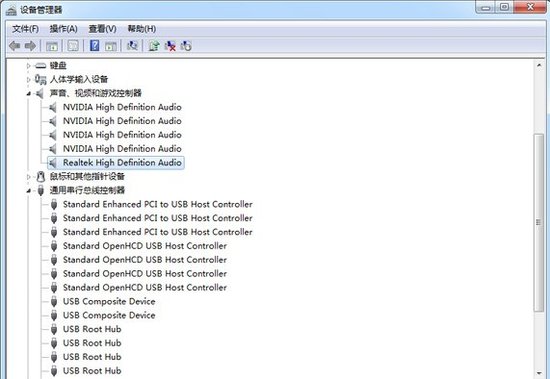Select the 鼠标和其他指针设备 label
Image resolution: width=550 pixels, height=379 pixels.
click(x=87, y=177)
